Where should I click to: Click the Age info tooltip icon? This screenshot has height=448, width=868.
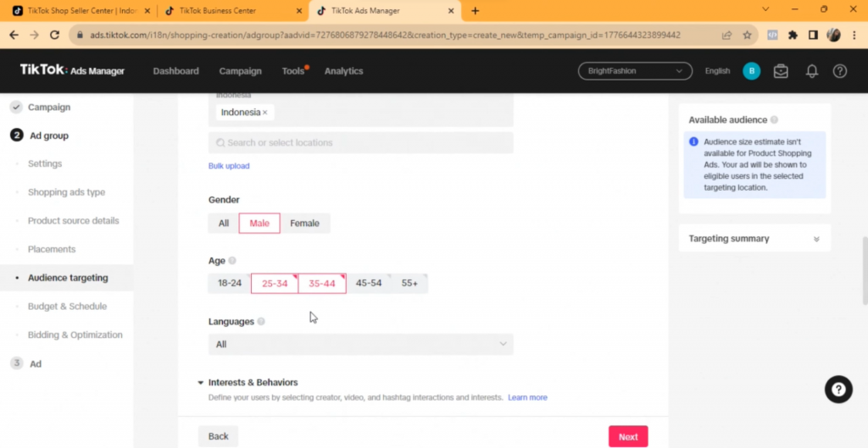[x=232, y=261]
